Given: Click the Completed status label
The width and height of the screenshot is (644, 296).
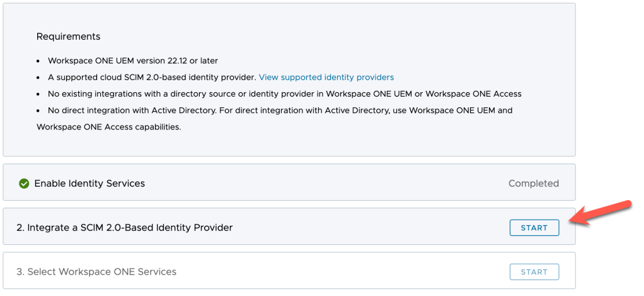Looking at the screenshot, I should [x=533, y=184].
